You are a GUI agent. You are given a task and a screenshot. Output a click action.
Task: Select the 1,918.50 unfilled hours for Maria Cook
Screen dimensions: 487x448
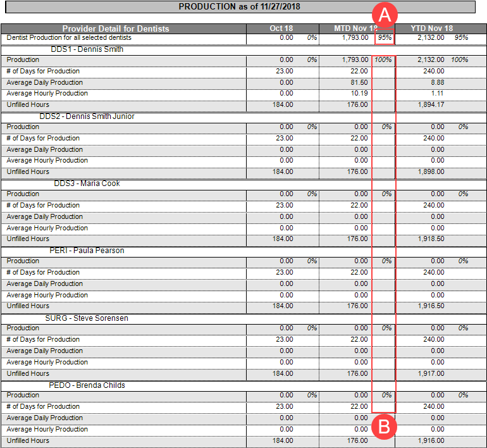tap(431, 239)
